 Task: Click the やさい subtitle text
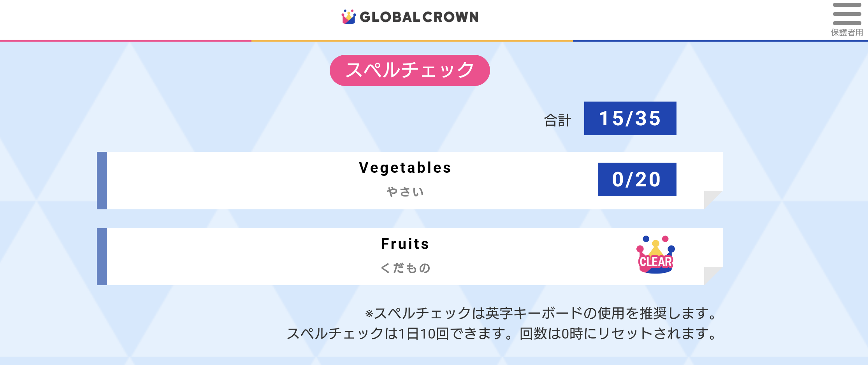pyautogui.click(x=405, y=192)
